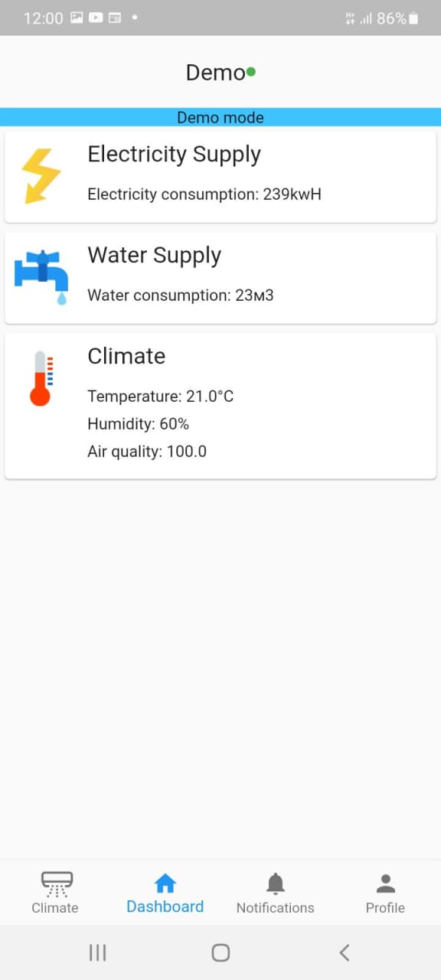The width and height of the screenshot is (441, 980).
Task: Tap the red thermometer icon
Action: (x=41, y=378)
